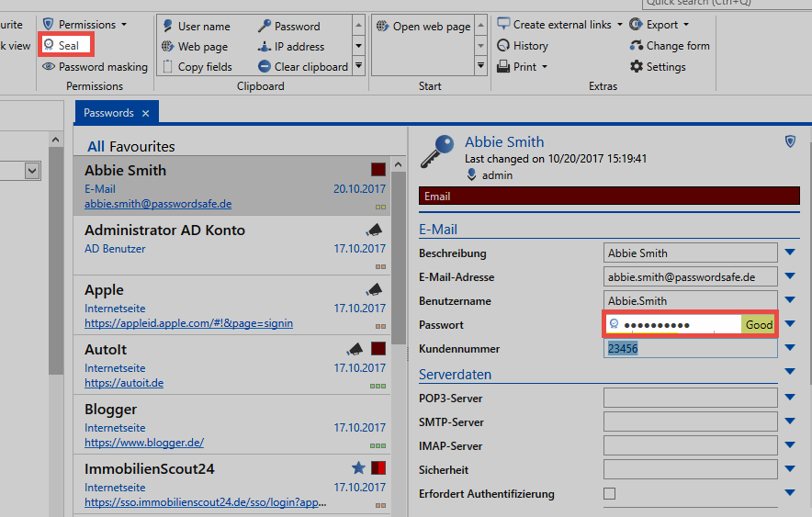Collapse the Serverdaten section
The image size is (812, 517).
click(790, 371)
